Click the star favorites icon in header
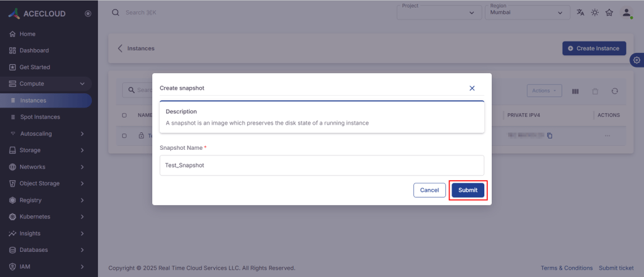 [609, 13]
